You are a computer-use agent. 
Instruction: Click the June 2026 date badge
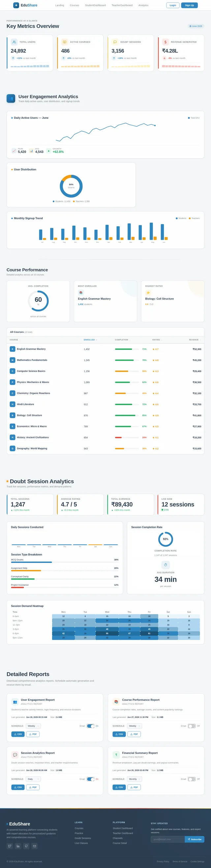[196, 26]
